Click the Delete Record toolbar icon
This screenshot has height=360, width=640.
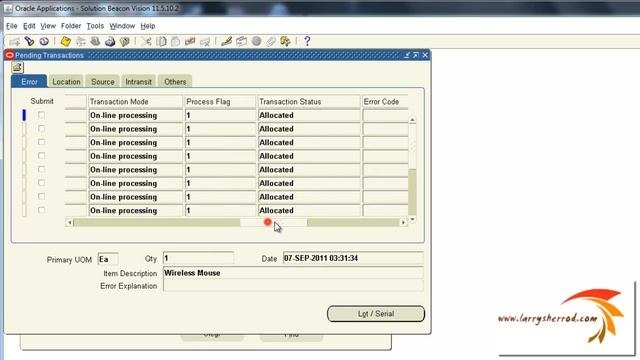(x=205, y=41)
